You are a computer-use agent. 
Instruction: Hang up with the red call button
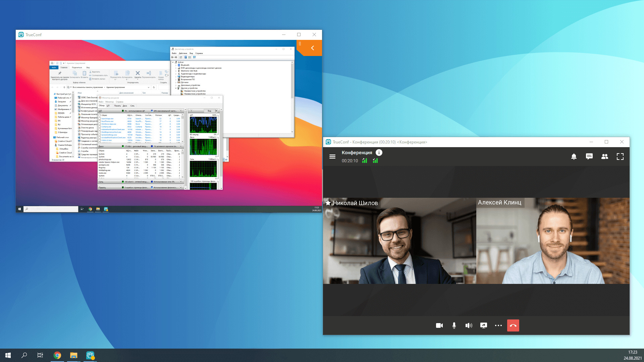click(x=513, y=325)
